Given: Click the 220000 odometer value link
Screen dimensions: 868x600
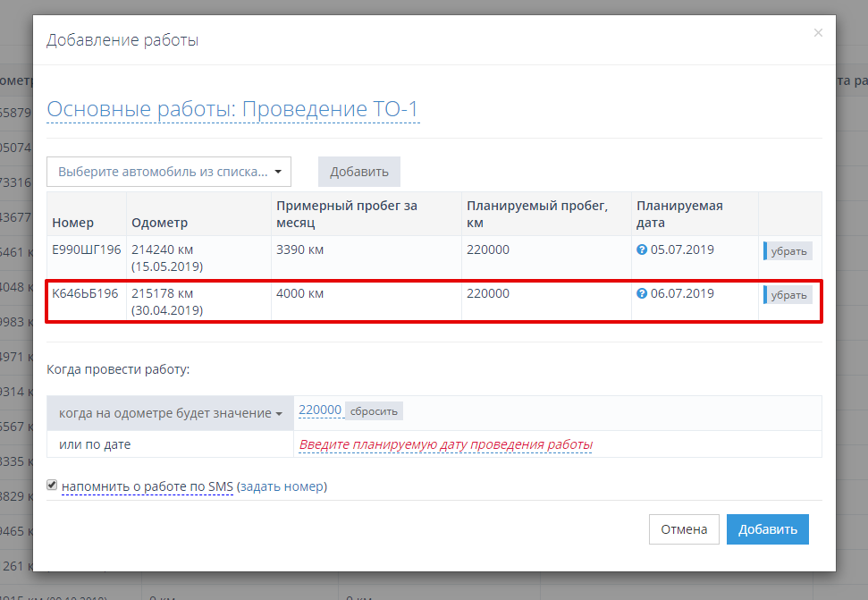Looking at the screenshot, I should [x=320, y=410].
